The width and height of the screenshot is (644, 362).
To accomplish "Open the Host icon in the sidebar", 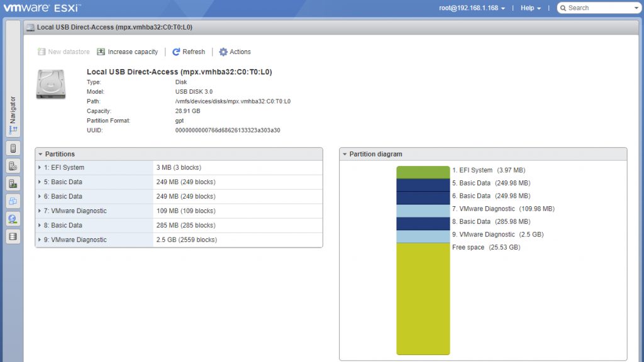I will (13, 148).
